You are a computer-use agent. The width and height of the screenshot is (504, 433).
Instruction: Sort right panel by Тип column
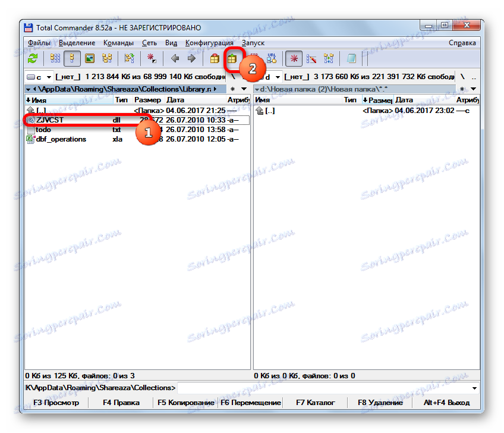[352, 100]
